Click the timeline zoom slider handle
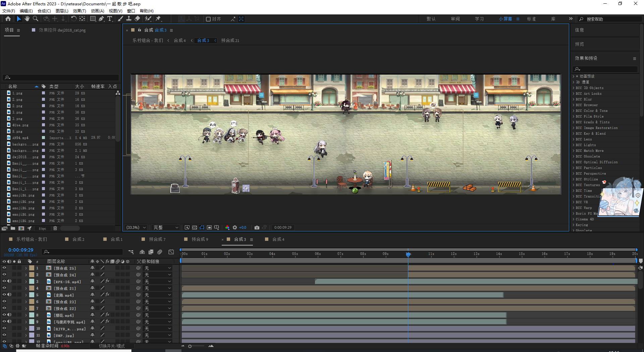This screenshot has height=352, width=644. tap(190, 346)
